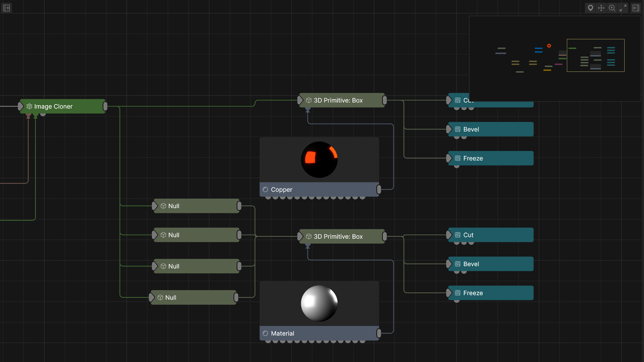
Task: Collapse the right side panel
Action: (636, 8)
